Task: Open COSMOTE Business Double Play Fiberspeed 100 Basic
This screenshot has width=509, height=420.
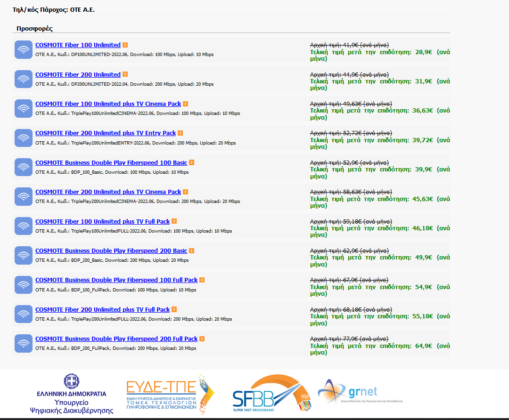Action: click(x=111, y=163)
